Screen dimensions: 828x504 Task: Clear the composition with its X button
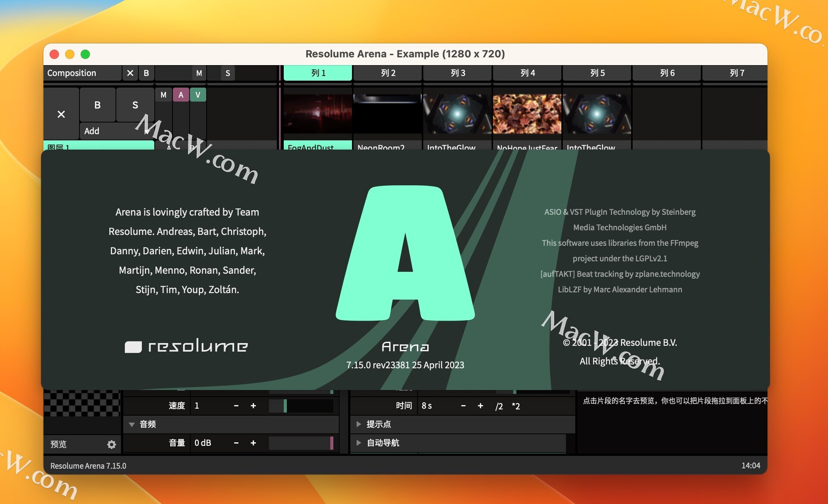coord(130,73)
